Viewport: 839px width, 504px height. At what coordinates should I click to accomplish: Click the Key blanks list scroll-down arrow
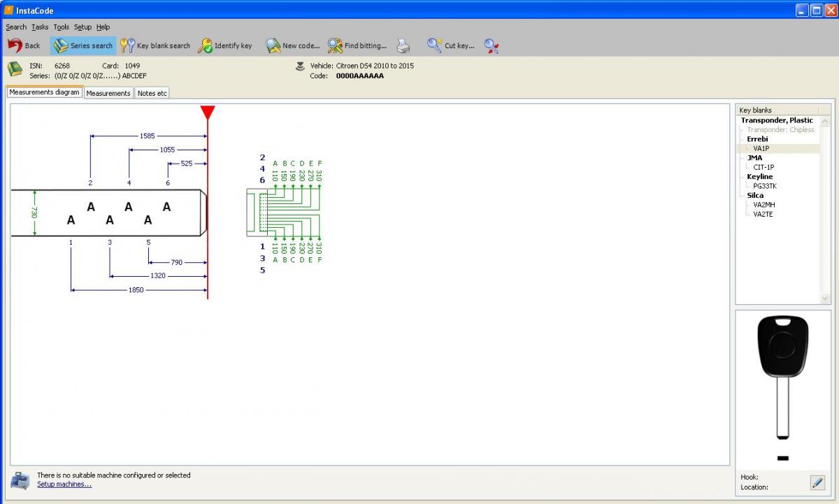point(825,298)
